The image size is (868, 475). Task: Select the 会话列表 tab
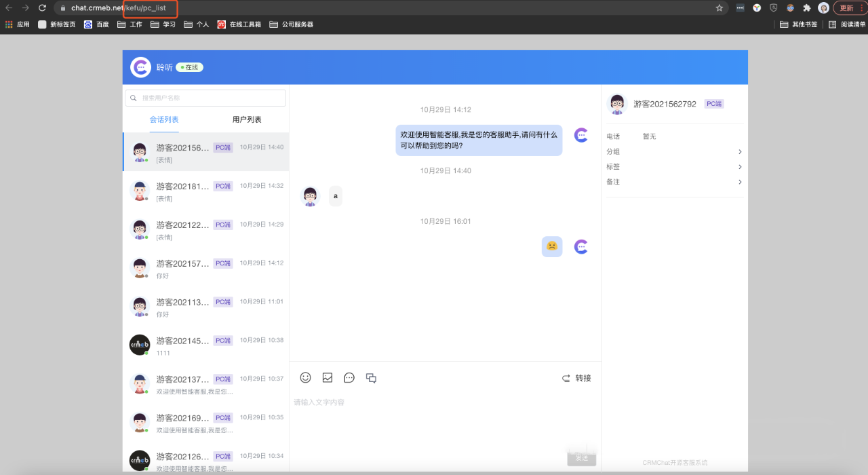(164, 119)
